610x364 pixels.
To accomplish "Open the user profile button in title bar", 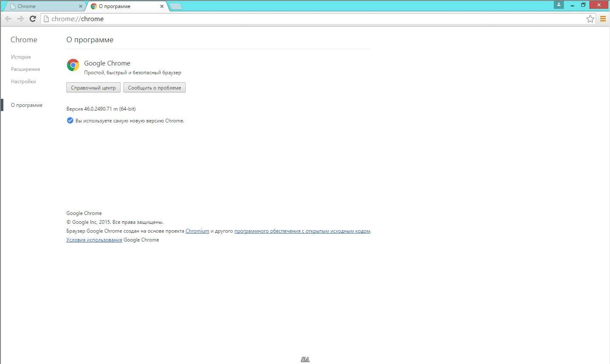I will (559, 5).
